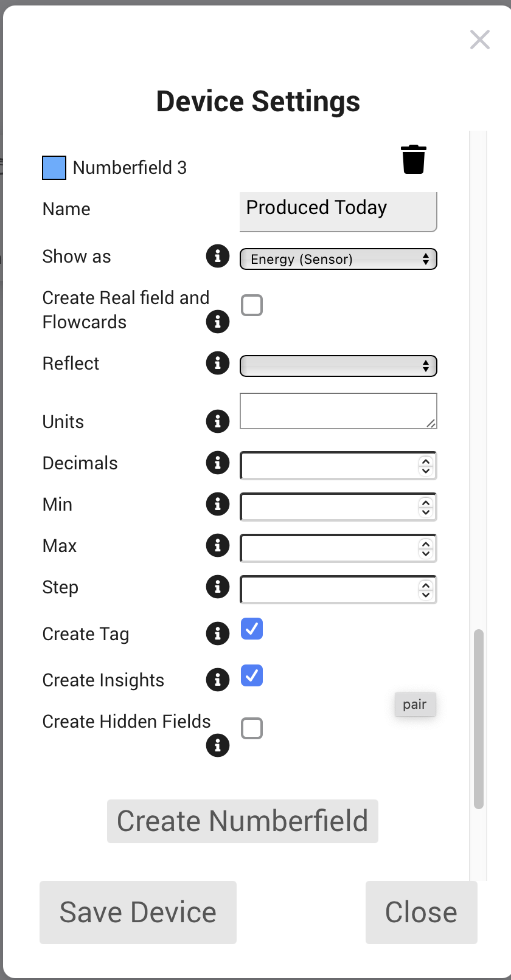Open the Show as Energy (Sensor) dropdown

click(x=338, y=260)
